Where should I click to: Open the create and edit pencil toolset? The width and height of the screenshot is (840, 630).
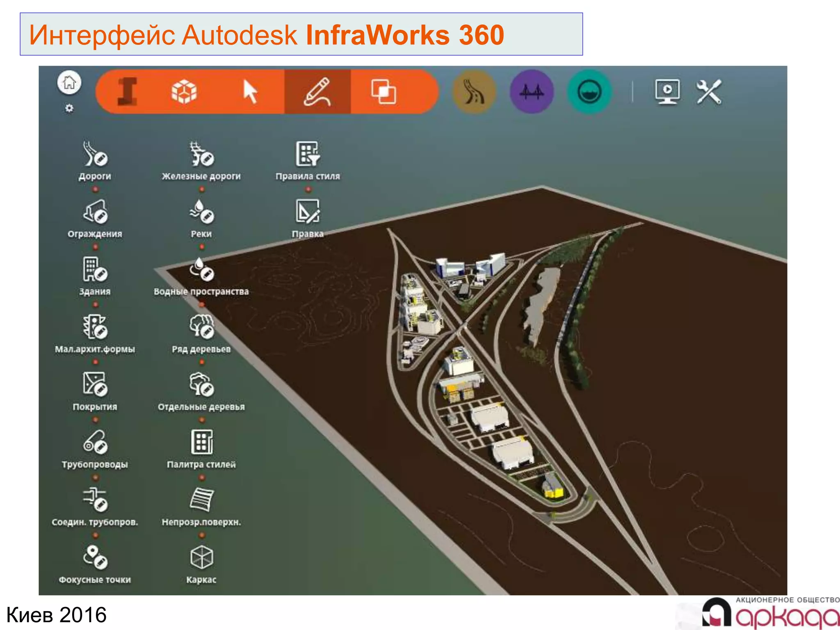[317, 91]
